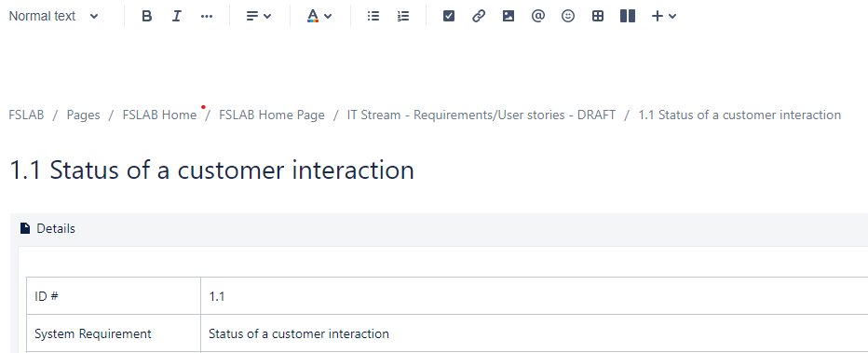Edit the page title heading
868x353 pixels.
[212, 170]
